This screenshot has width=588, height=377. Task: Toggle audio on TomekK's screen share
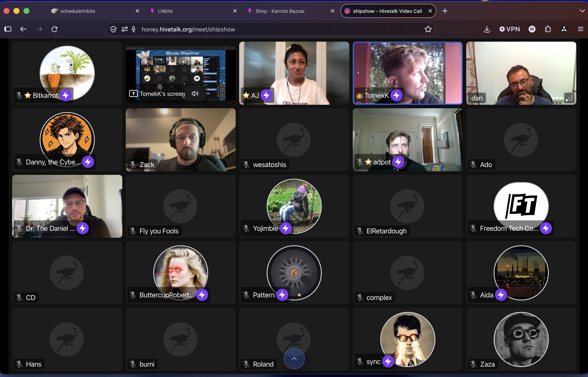195,93
